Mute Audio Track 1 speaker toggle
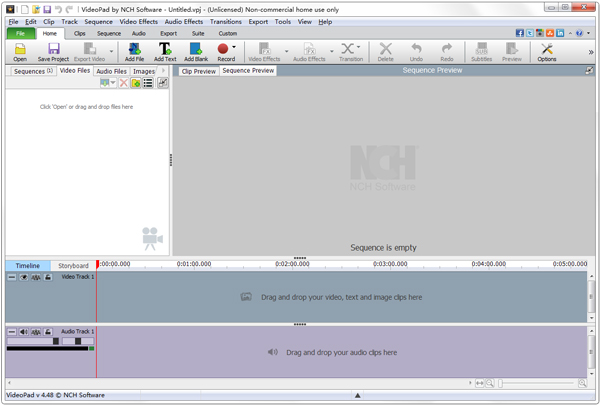This screenshot has height=405, width=600. pyautogui.click(x=24, y=332)
